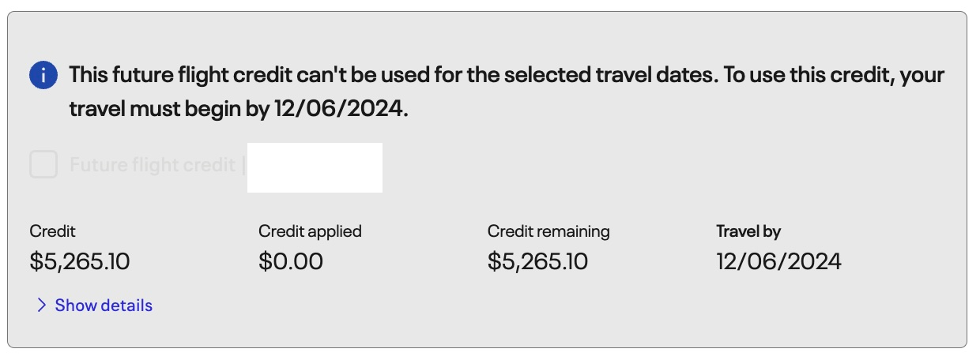Click empty space in the grey credit card
Image resolution: width=980 pixels, height=360 pixels.
tap(632, 166)
